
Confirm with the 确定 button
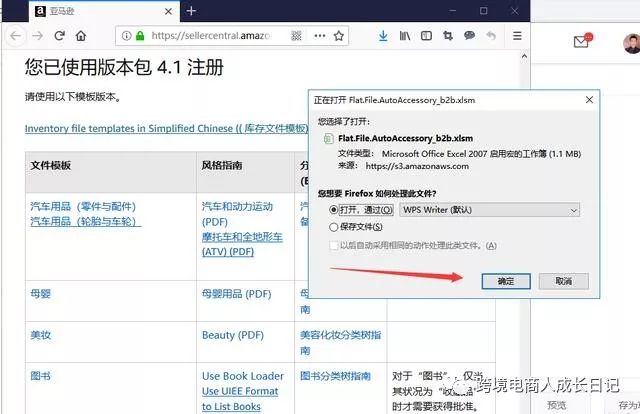click(x=506, y=281)
